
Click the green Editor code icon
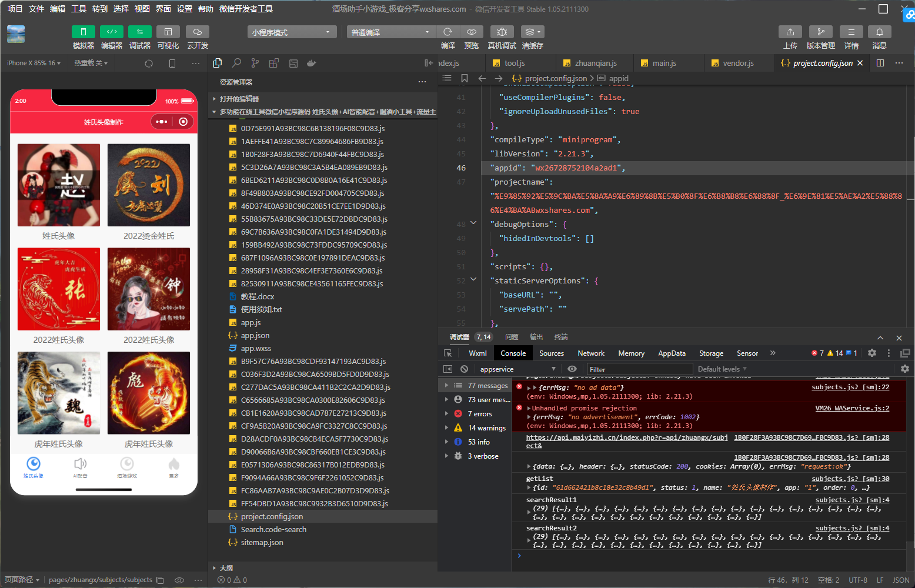[111, 32]
